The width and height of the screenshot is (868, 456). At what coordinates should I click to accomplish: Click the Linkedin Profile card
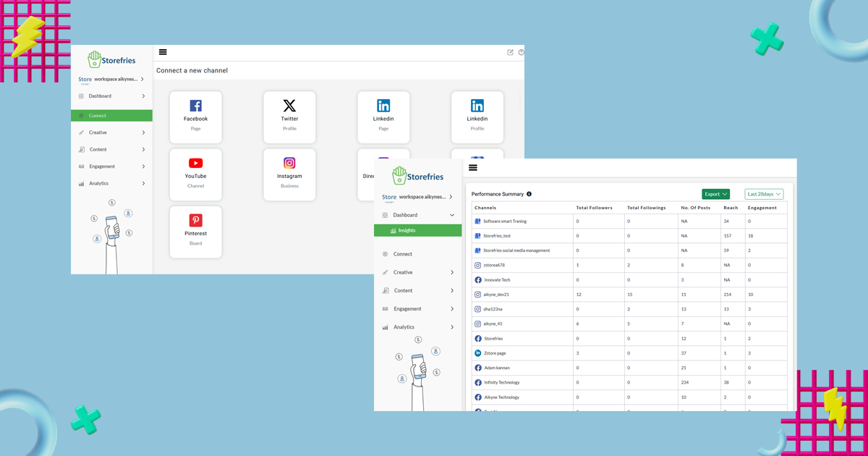point(477,117)
